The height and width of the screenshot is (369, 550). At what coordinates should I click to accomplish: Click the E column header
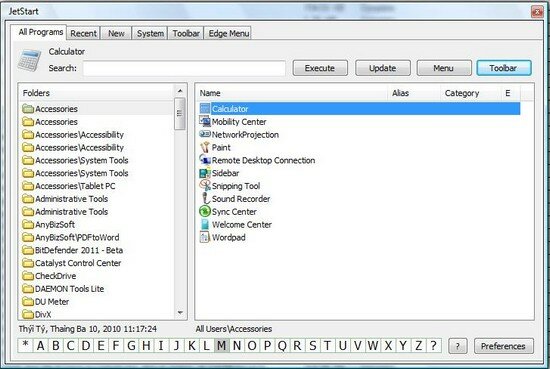510,93
